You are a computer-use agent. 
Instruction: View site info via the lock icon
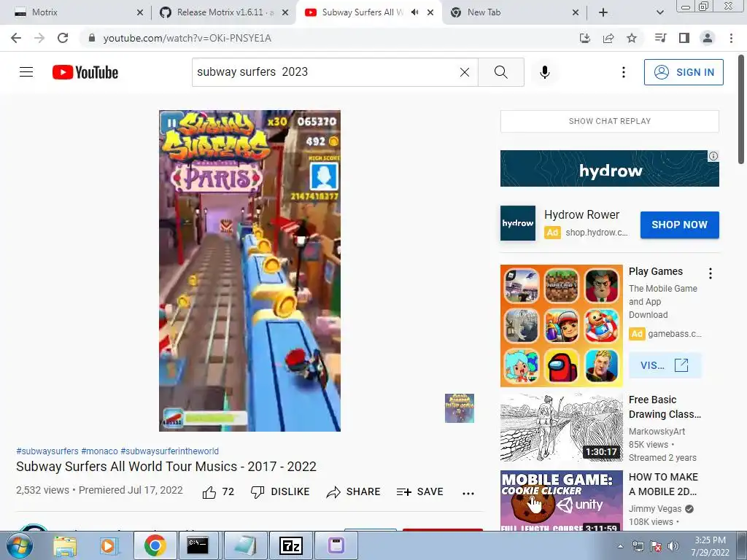point(92,38)
